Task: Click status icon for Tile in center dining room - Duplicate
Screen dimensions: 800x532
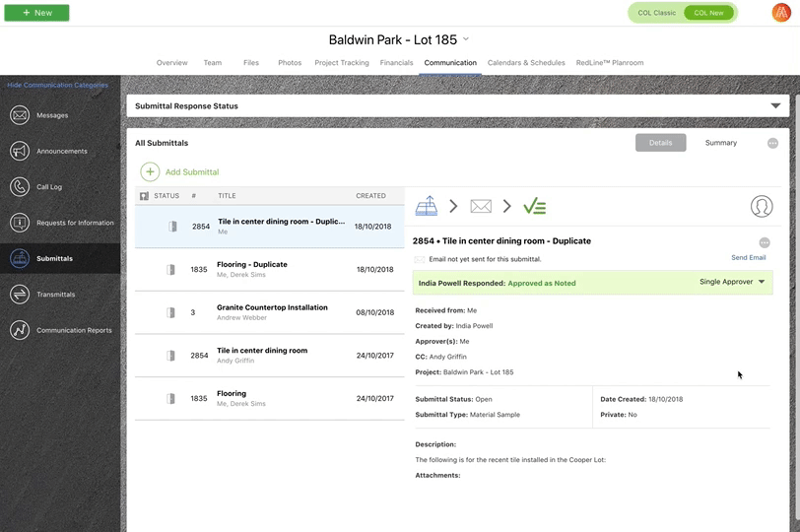Action: (173, 227)
